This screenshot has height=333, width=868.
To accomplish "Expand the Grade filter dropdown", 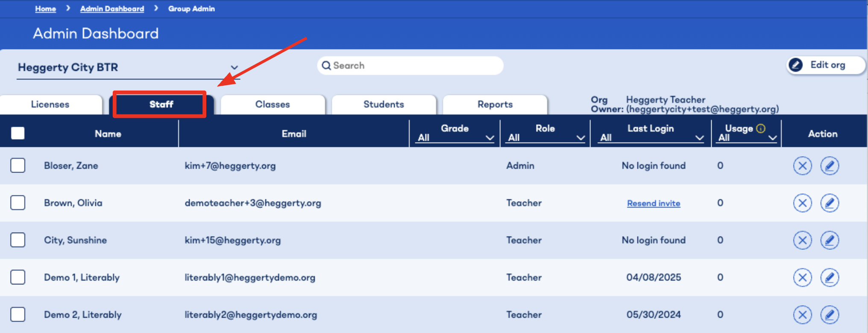I will point(455,137).
